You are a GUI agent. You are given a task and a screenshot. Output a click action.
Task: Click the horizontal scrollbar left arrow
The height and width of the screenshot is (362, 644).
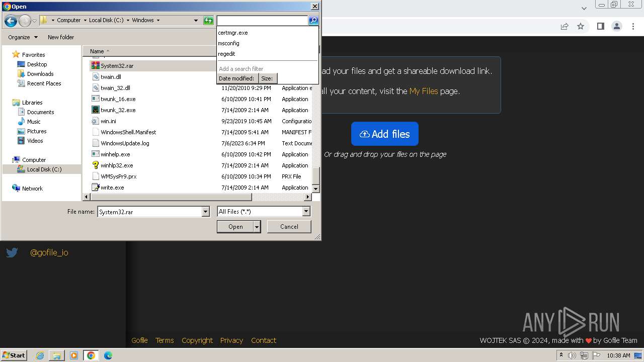(x=86, y=197)
